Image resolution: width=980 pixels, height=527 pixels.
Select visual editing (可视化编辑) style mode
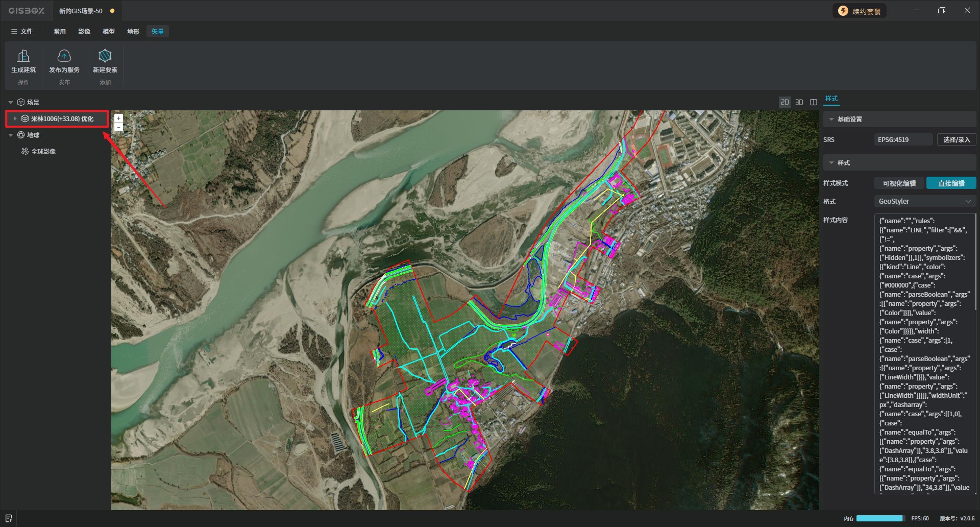tap(899, 183)
